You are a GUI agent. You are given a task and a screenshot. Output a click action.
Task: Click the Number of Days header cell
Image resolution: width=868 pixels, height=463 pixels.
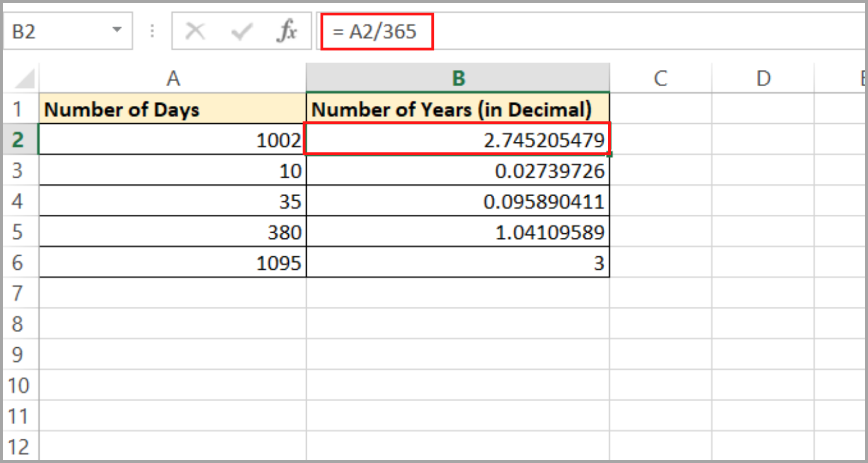point(172,108)
